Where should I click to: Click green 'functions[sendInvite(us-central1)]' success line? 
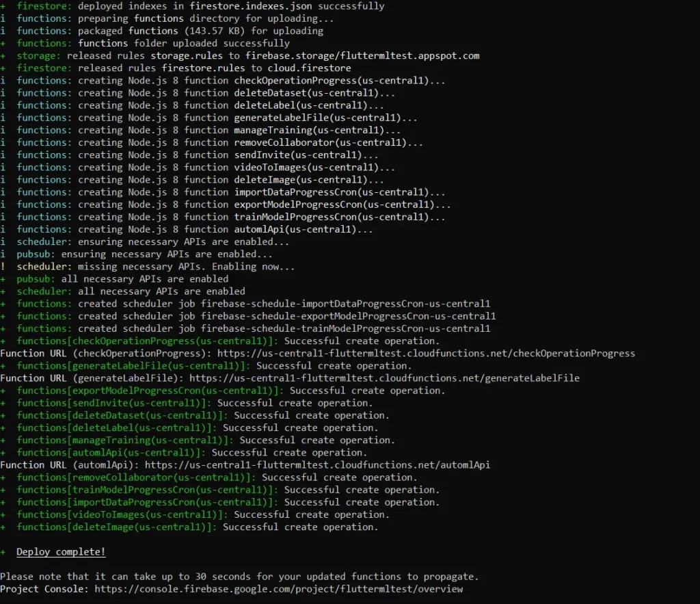pyautogui.click(x=187, y=403)
